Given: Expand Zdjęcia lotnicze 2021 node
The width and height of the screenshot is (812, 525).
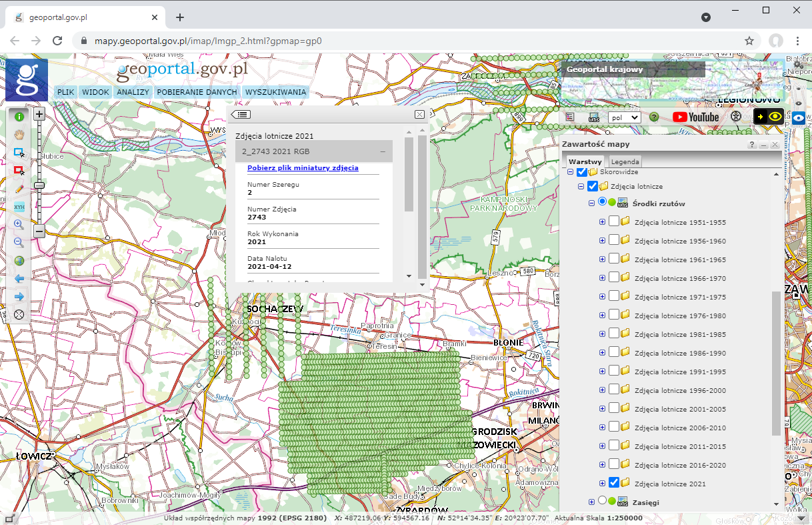Looking at the screenshot, I should tap(602, 484).
